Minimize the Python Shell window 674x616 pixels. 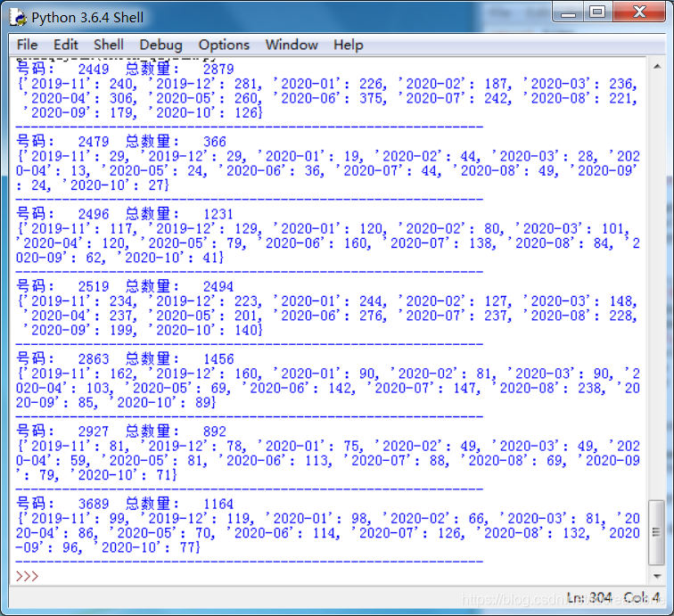(568, 12)
